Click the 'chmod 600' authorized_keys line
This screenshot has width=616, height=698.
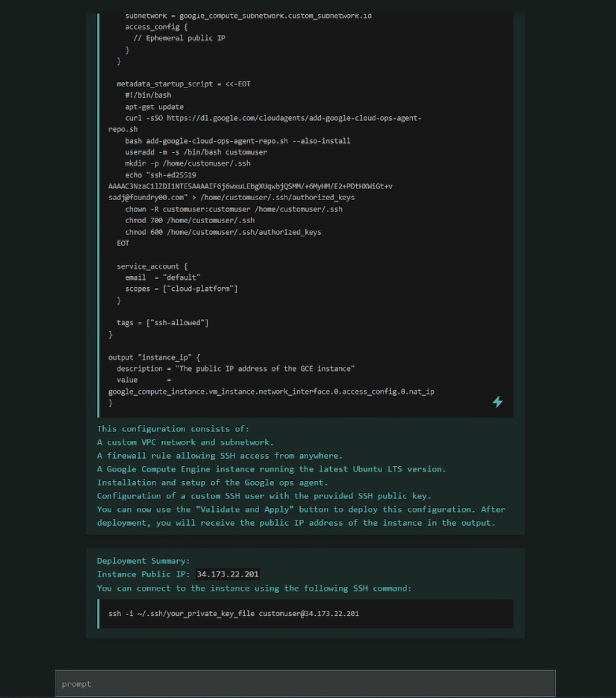click(223, 232)
